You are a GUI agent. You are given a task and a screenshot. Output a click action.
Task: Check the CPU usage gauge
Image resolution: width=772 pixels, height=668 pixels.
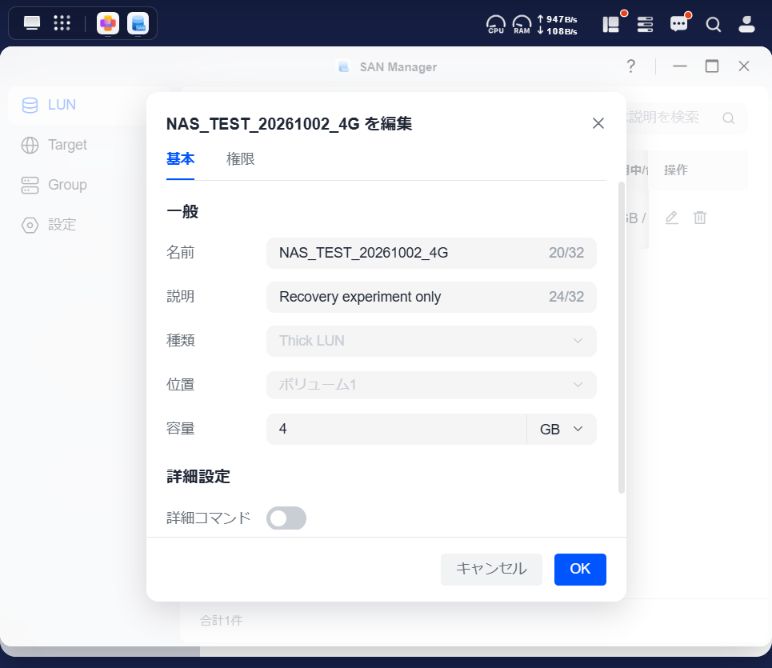495,24
